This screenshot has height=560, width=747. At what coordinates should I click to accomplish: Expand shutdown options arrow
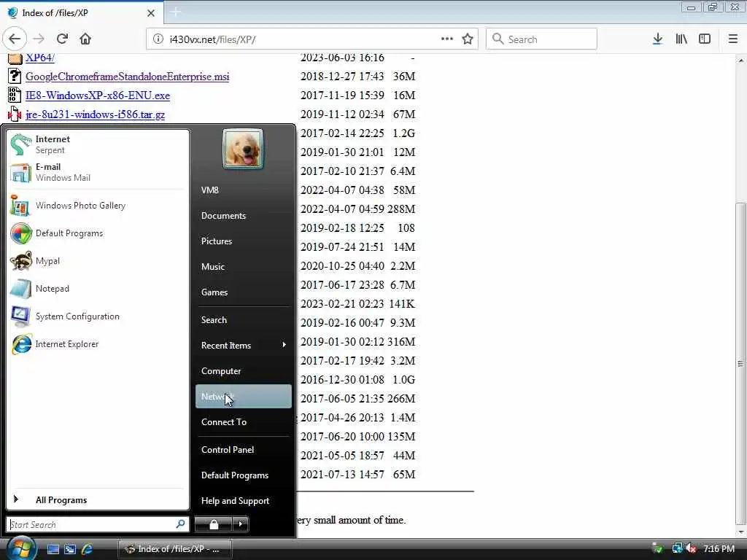tap(241, 524)
